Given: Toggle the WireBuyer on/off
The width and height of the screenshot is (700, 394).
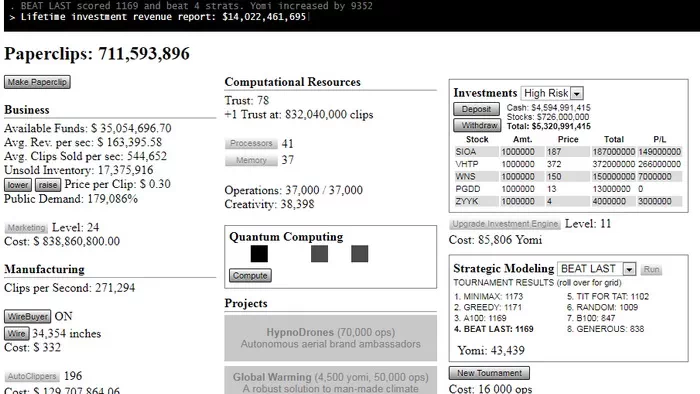Looking at the screenshot, I should coord(28,316).
